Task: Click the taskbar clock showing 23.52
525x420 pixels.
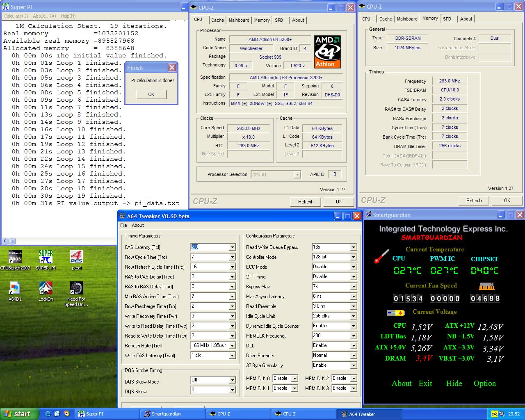Action: pyautogui.click(x=514, y=414)
